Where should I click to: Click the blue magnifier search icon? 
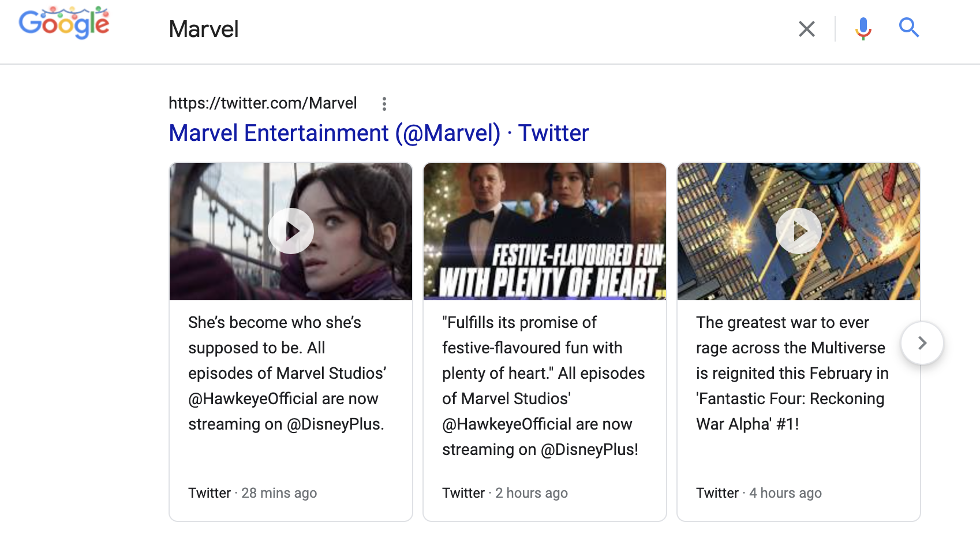pyautogui.click(x=908, y=28)
